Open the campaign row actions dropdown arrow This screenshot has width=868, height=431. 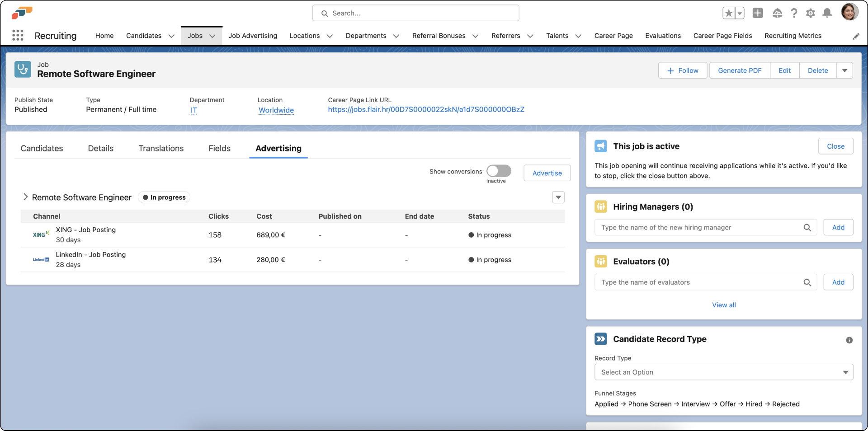click(x=558, y=197)
